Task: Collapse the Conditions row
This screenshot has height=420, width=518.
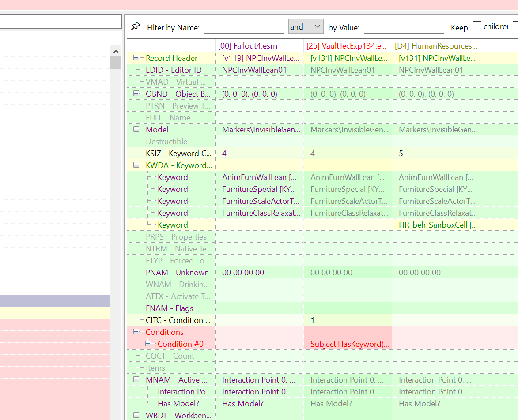Action: pyautogui.click(x=136, y=332)
